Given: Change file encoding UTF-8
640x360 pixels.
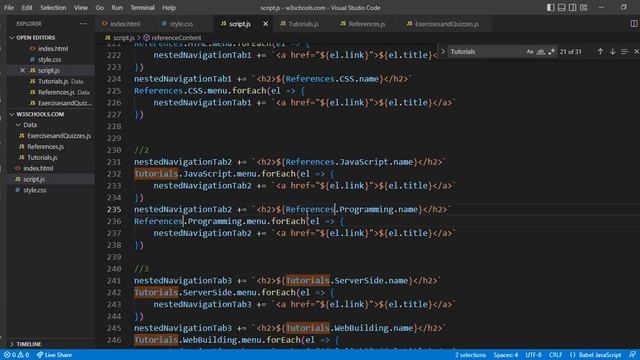Looking at the screenshot, I should click(533, 355).
